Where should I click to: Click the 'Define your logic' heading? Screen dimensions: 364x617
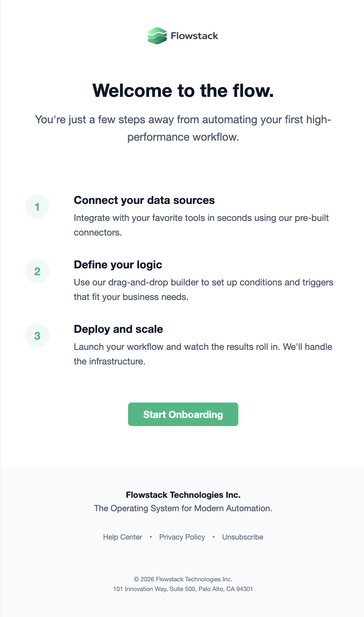pos(118,265)
